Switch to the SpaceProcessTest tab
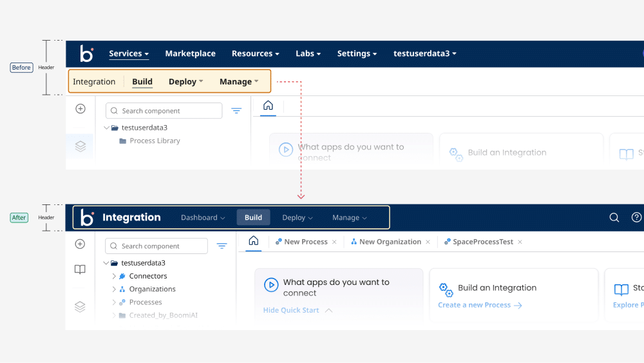Image resolution: width=644 pixels, height=363 pixels. 482,242
